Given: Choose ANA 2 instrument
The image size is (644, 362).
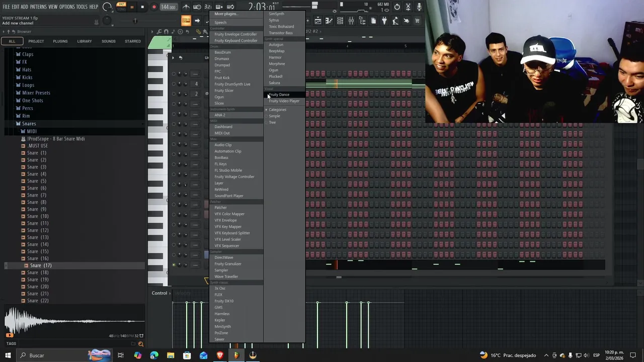Looking at the screenshot, I should tap(220, 115).
